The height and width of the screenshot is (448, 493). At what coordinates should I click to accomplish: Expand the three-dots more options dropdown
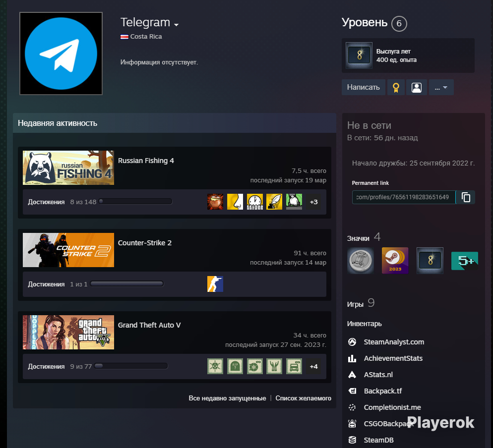pyautogui.click(x=441, y=87)
